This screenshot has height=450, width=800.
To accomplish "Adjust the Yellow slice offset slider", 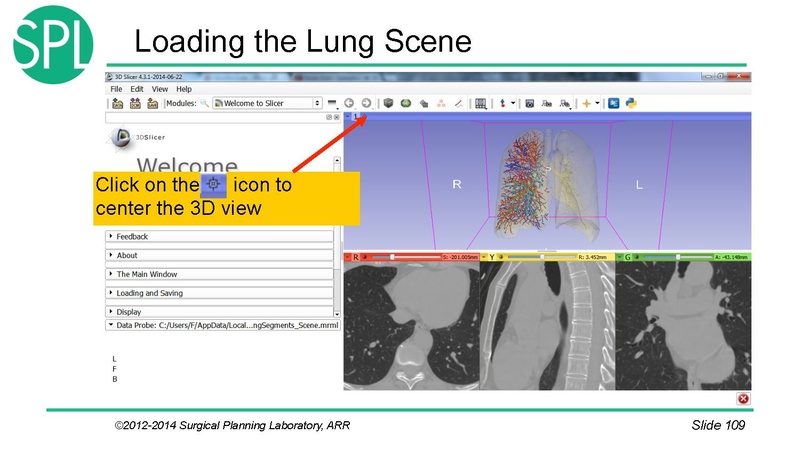I will 542,257.
